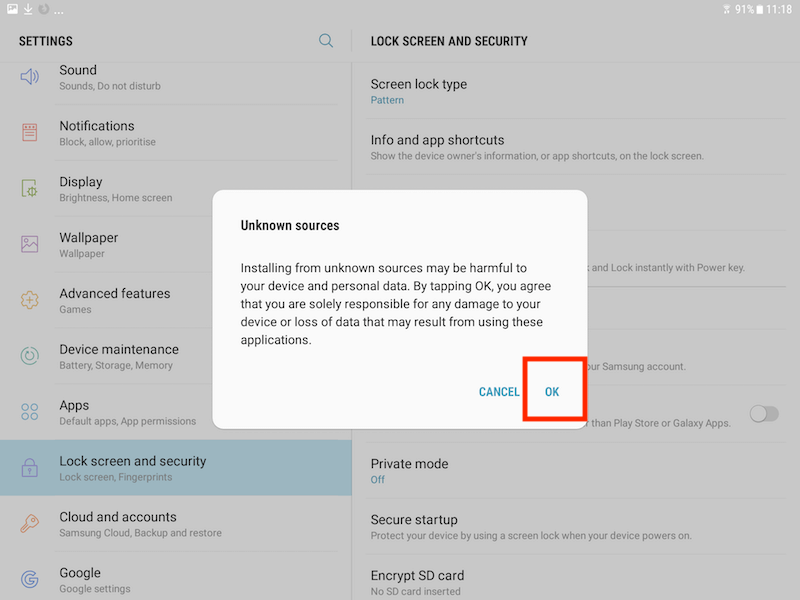Tap the Lock screen padlock icon
Viewport: 800px width, 600px height.
30,467
